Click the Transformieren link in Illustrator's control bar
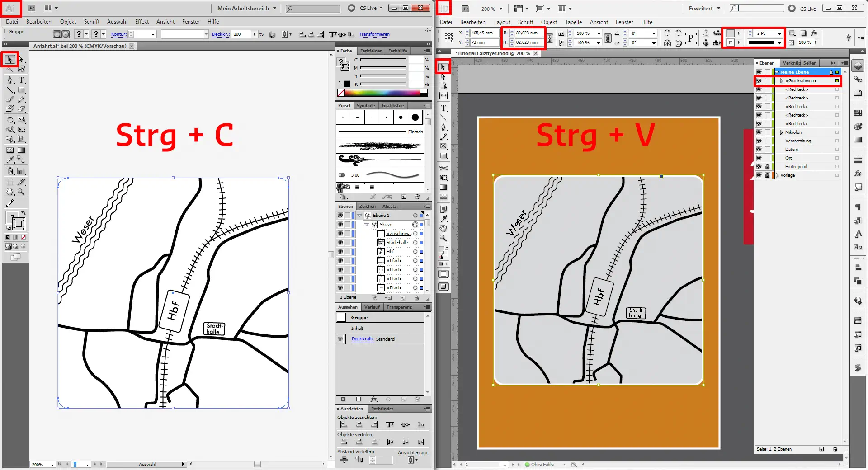The width and height of the screenshot is (868, 470). coord(374,34)
